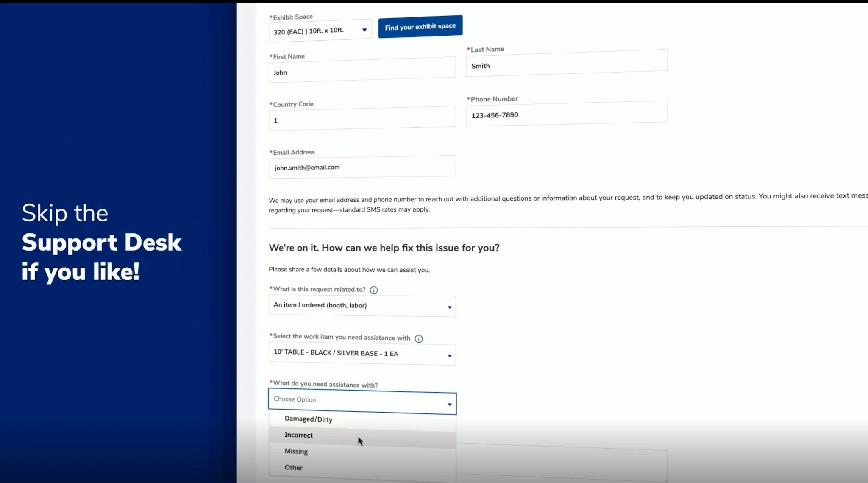Open the Exhibit Space dropdown

(x=320, y=31)
